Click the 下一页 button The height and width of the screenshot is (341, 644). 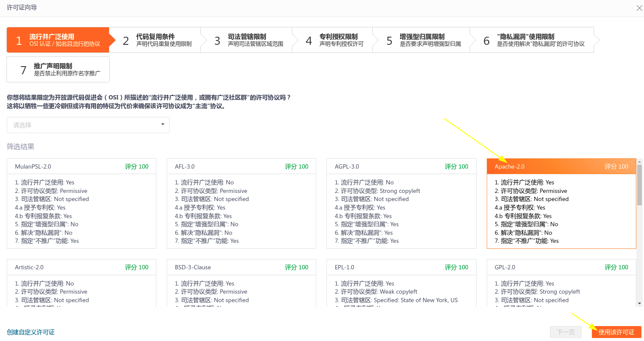click(566, 332)
